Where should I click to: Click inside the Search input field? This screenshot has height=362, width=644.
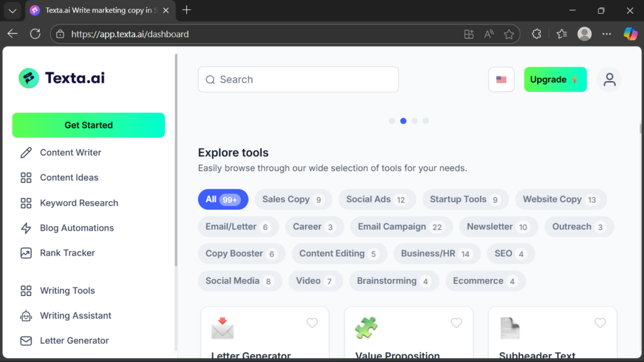coord(298,79)
